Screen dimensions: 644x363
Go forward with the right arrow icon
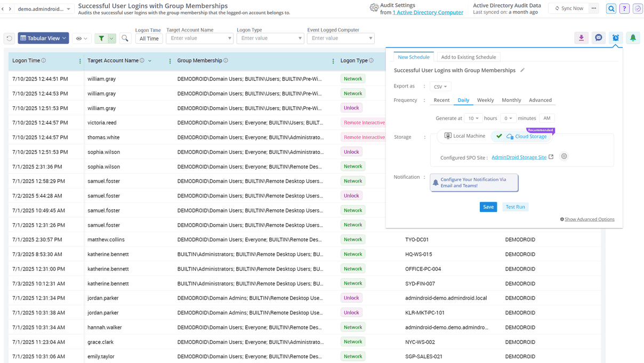[10, 9]
